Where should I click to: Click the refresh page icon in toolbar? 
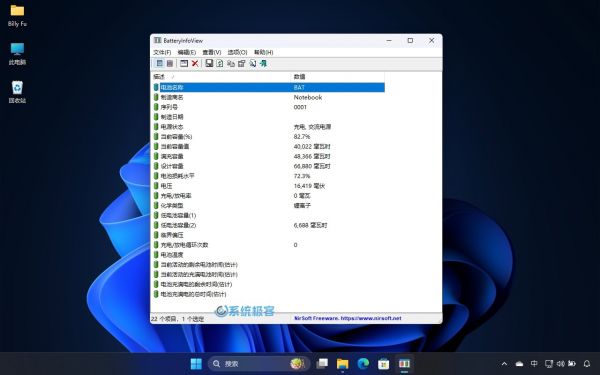[x=220, y=64]
